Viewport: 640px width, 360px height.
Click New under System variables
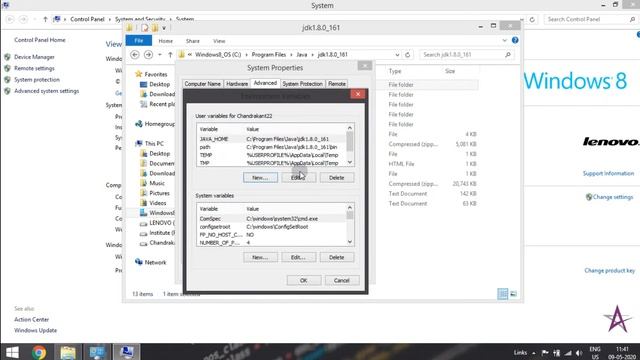coord(260,257)
